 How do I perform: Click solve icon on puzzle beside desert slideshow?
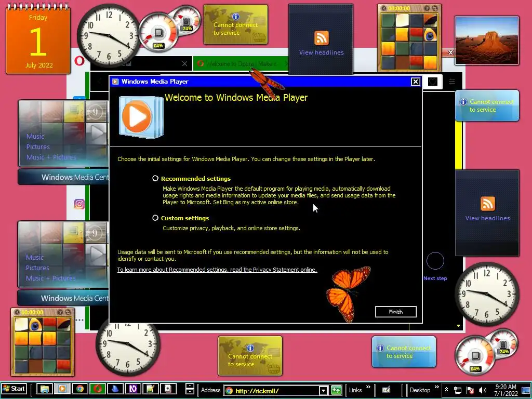pyautogui.click(x=435, y=8)
